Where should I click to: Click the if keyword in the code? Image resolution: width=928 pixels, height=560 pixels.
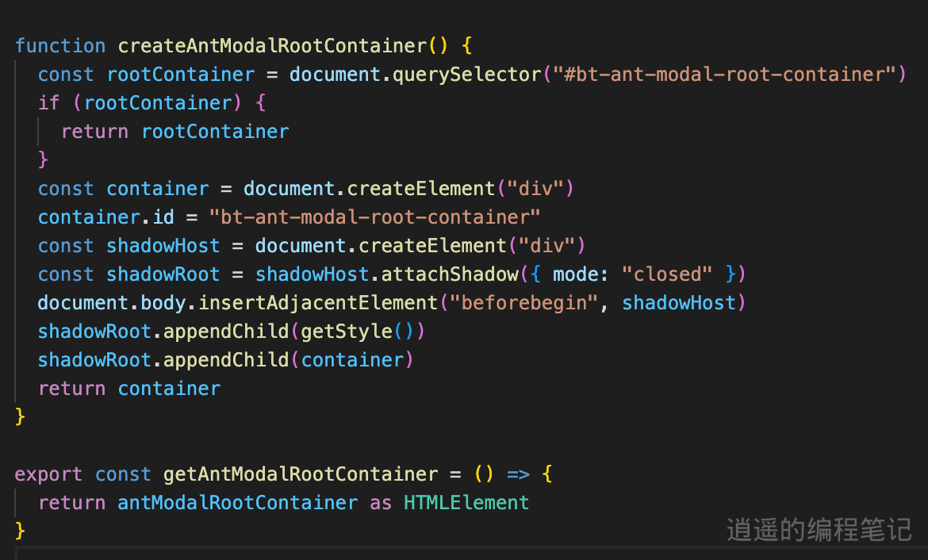[48, 103]
